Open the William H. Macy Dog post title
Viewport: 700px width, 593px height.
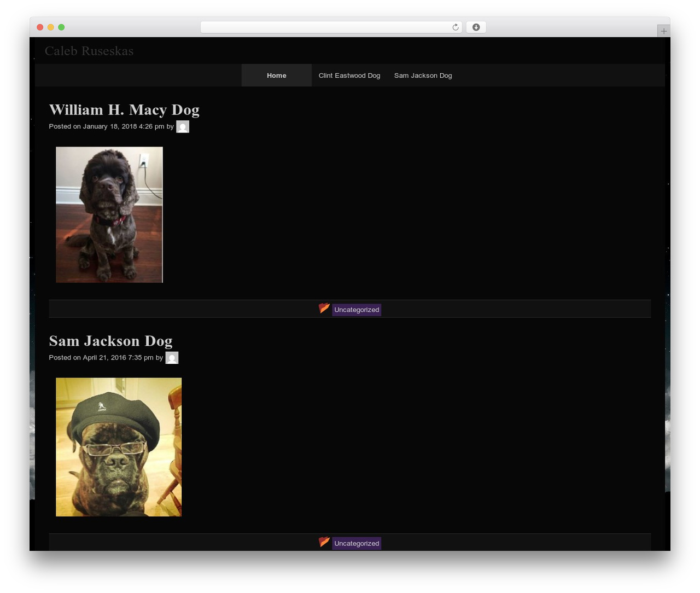(x=124, y=110)
